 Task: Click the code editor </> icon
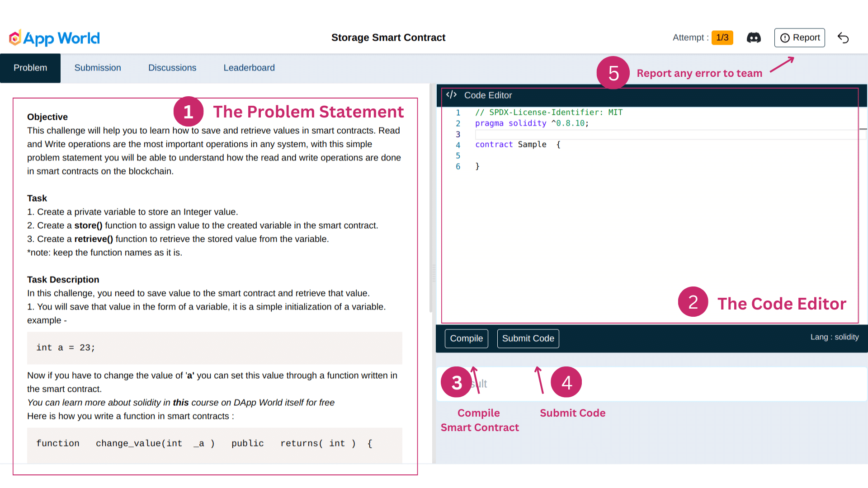pyautogui.click(x=451, y=95)
